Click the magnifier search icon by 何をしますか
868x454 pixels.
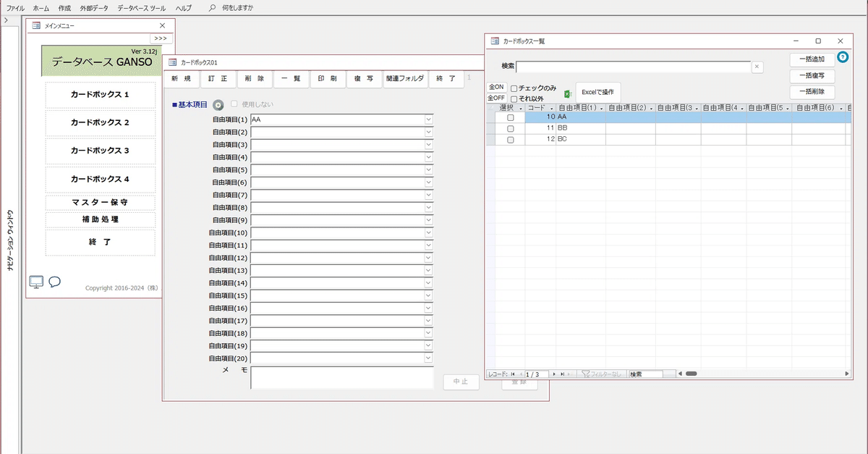[x=212, y=7]
